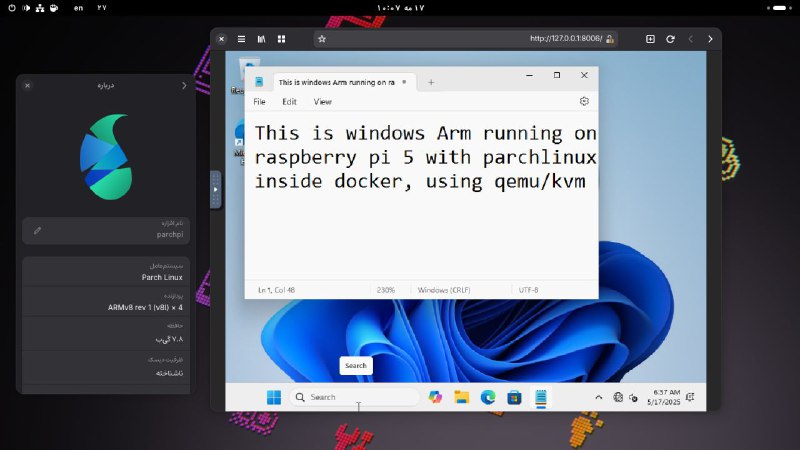Focus the URL bar showing http://127.0.0.1:8006/
This screenshot has width=800, height=450.
tap(465, 39)
